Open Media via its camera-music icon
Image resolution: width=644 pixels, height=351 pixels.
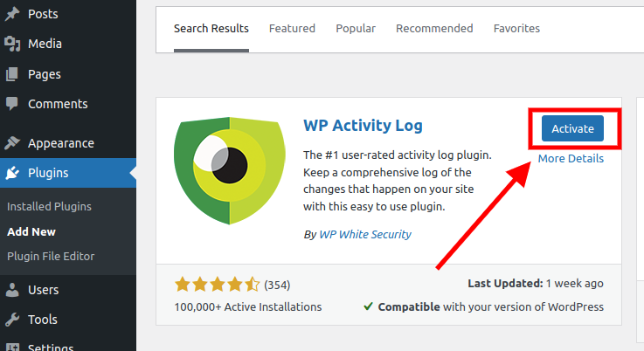pyautogui.click(x=12, y=44)
